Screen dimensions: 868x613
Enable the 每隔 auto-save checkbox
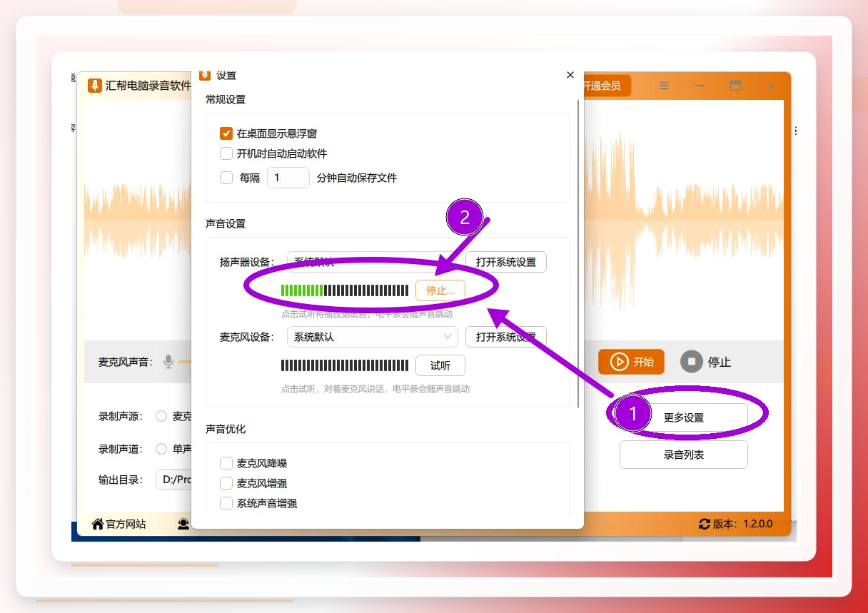tap(226, 178)
